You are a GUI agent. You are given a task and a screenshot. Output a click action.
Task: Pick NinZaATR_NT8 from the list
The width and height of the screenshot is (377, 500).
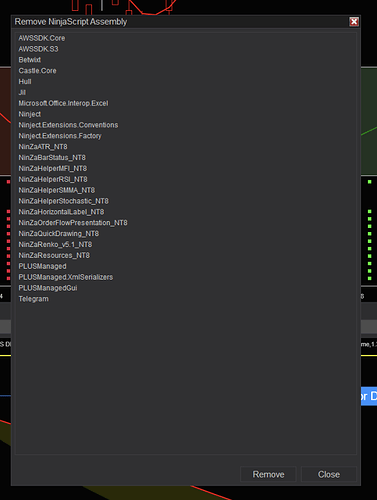click(43, 147)
